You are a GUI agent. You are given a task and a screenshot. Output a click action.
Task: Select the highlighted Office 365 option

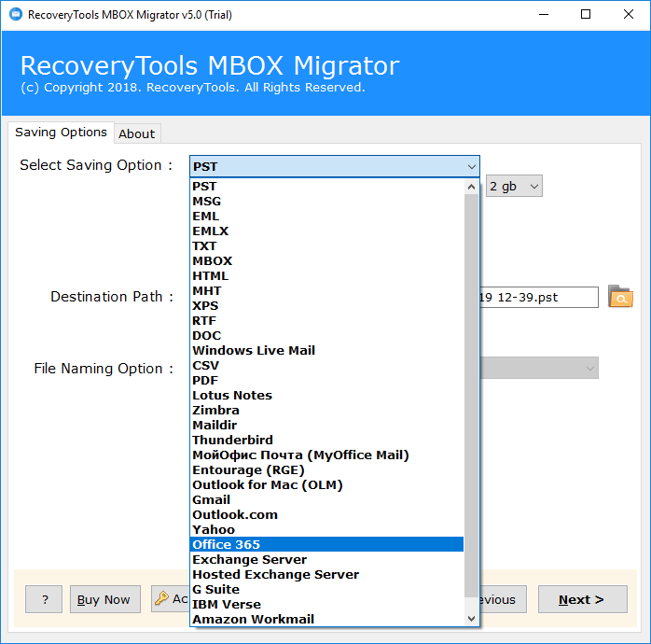(326, 545)
